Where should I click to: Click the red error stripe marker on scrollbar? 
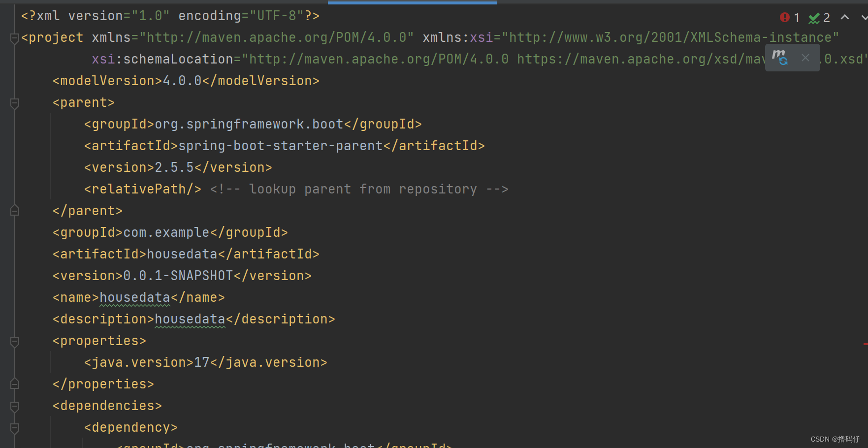[x=865, y=344]
